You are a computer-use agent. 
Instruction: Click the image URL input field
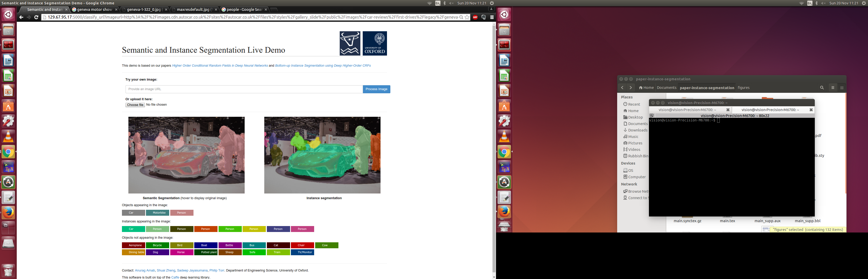point(244,89)
